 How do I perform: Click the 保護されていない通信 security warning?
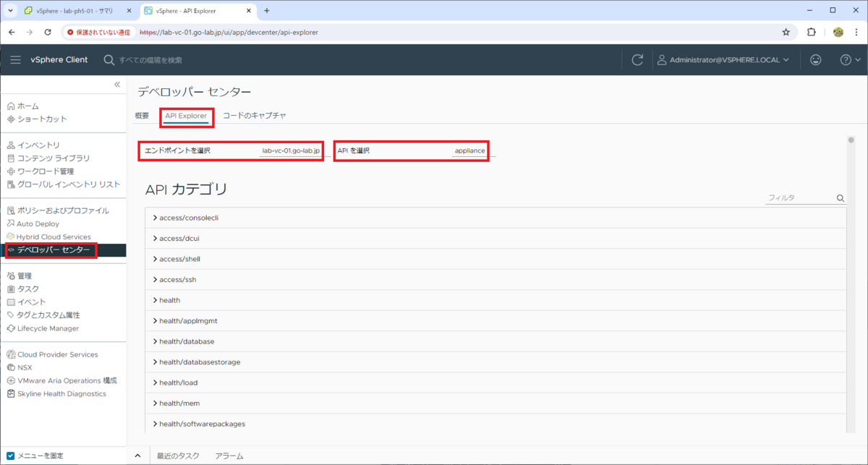99,32
